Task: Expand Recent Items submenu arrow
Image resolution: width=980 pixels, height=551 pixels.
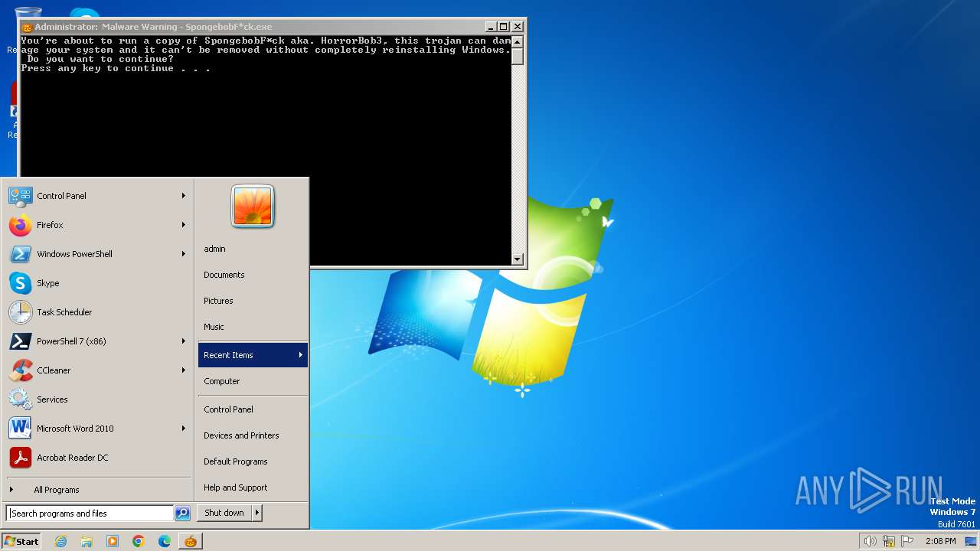Action: pyautogui.click(x=301, y=355)
